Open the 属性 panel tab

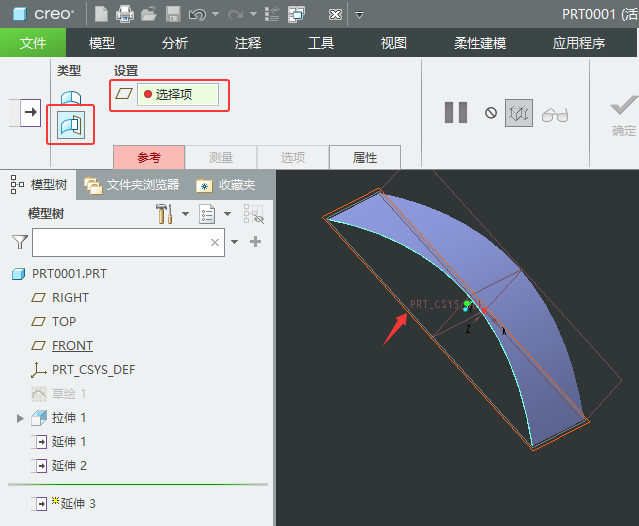[365, 157]
